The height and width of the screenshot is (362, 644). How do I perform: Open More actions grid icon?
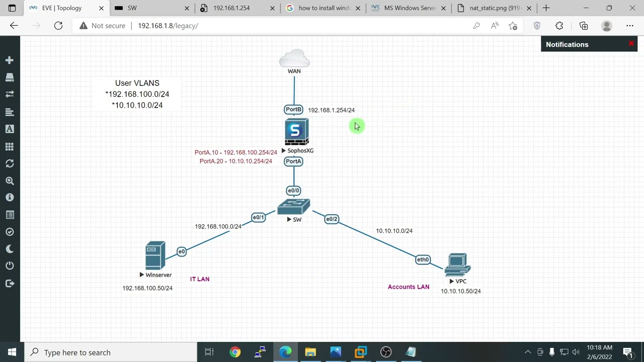click(10, 146)
